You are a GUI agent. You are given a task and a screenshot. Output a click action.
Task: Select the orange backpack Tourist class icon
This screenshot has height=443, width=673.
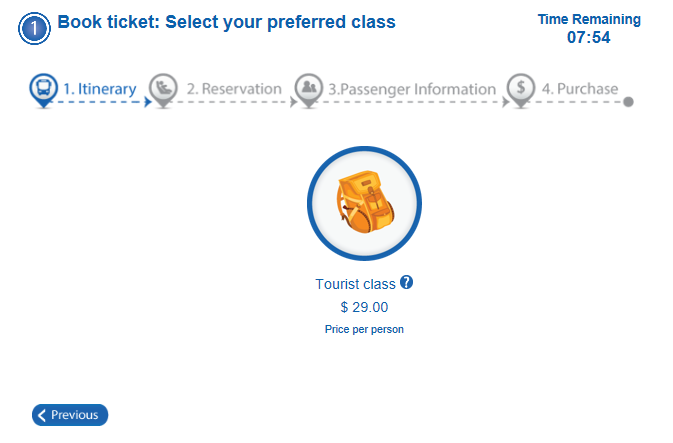364,203
